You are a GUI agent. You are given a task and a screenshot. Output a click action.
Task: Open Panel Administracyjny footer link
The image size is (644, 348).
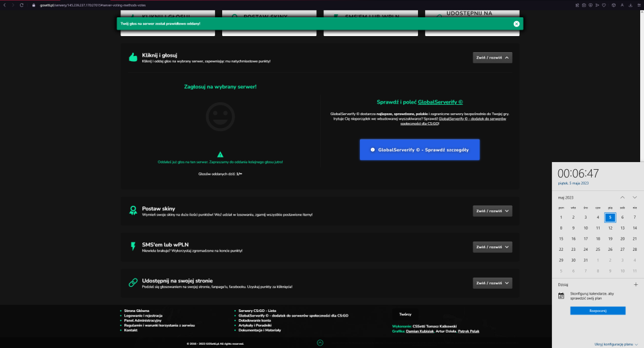(x=142, y=320)
